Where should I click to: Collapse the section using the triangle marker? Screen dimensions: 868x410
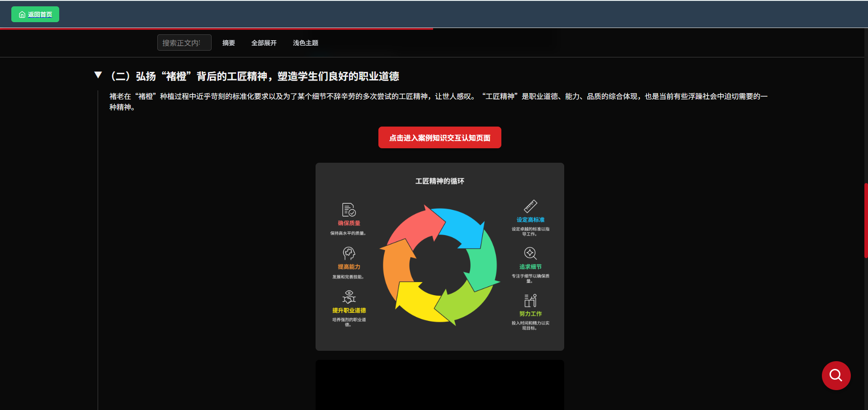click(98, 74)
